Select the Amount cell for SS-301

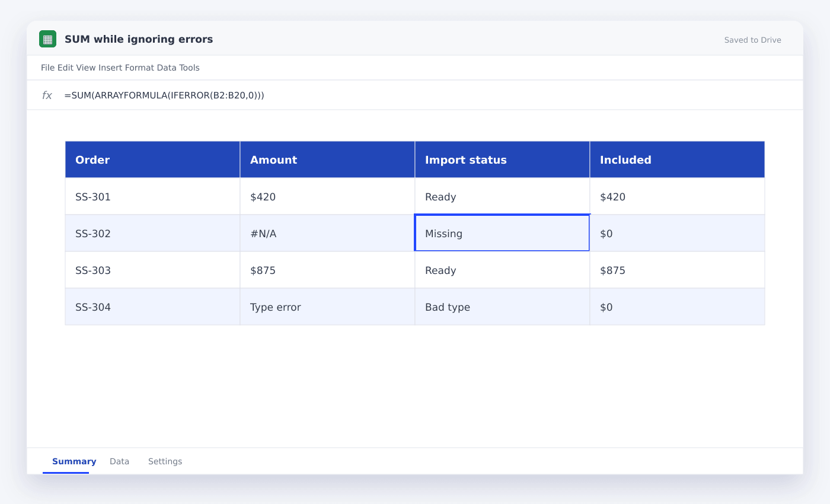(327, 196)
